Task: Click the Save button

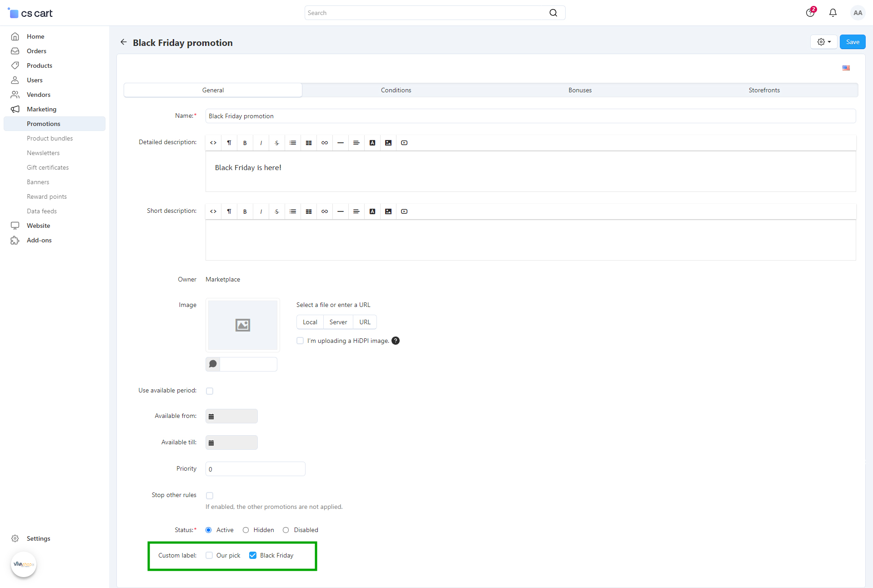Action: point(852,42)
